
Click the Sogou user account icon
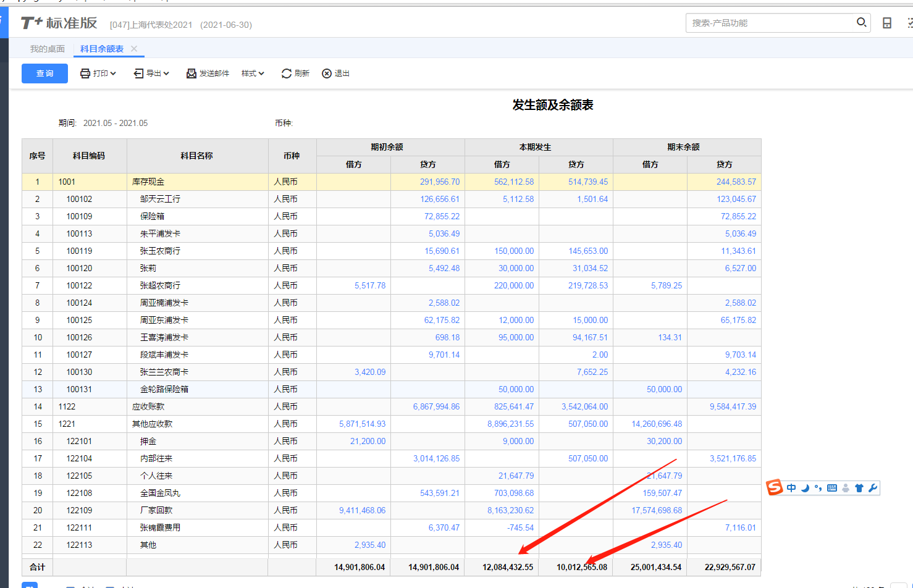tap(846, 488)
